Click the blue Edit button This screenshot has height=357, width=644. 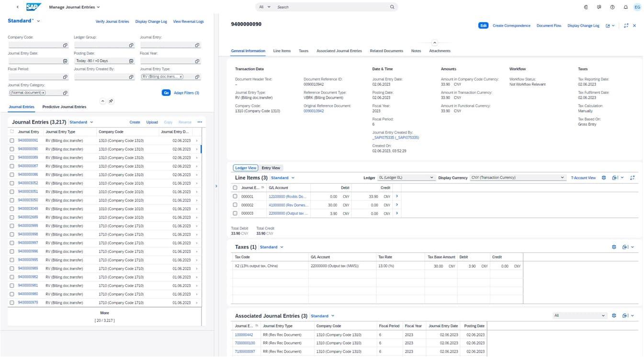(483, 25)
